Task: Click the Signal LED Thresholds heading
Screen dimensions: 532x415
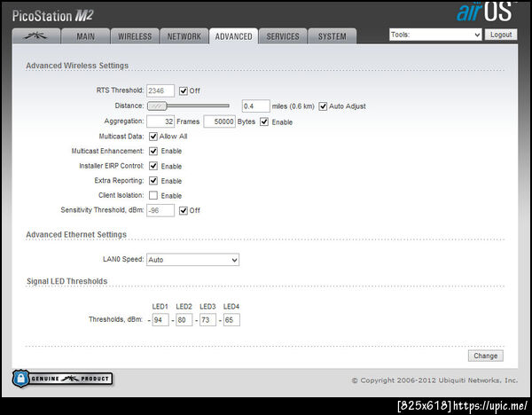Action: [x=66, y=281]
